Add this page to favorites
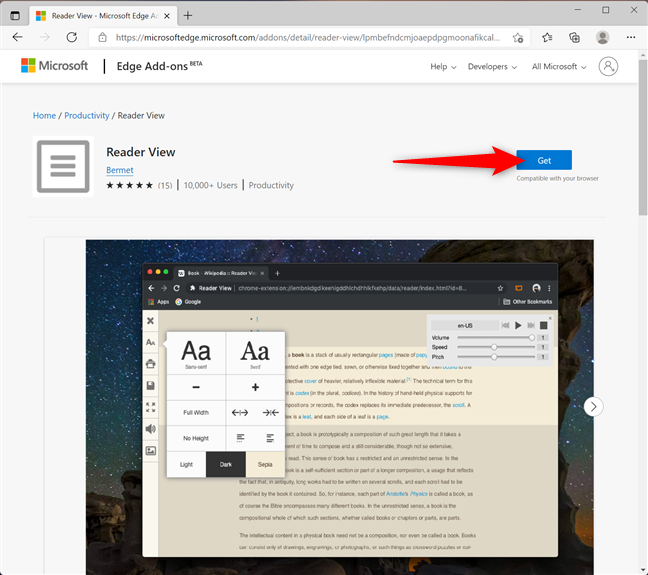This screenshot has height=575, width=648. [518, 38]
